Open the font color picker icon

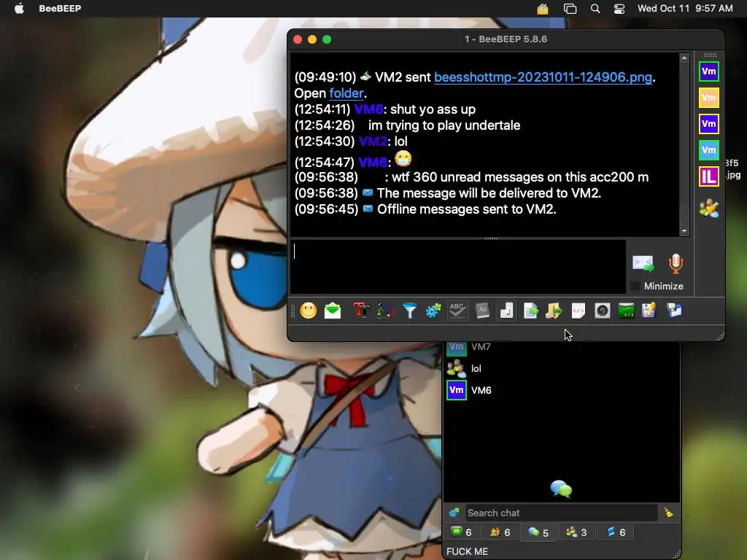pos(385,311)
